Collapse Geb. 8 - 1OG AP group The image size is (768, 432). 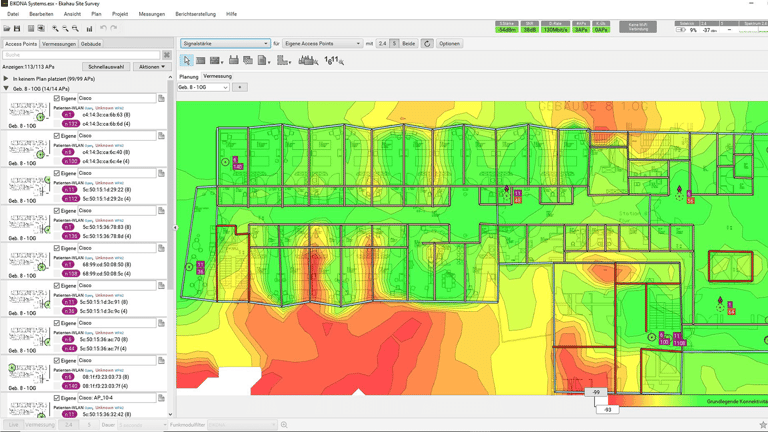tap(6, 89)
